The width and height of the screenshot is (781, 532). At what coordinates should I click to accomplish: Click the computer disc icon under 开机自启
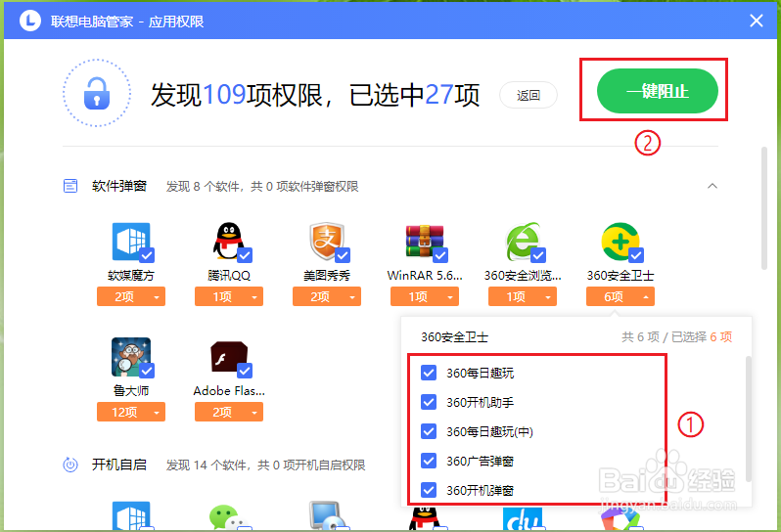tap(327, 516)
